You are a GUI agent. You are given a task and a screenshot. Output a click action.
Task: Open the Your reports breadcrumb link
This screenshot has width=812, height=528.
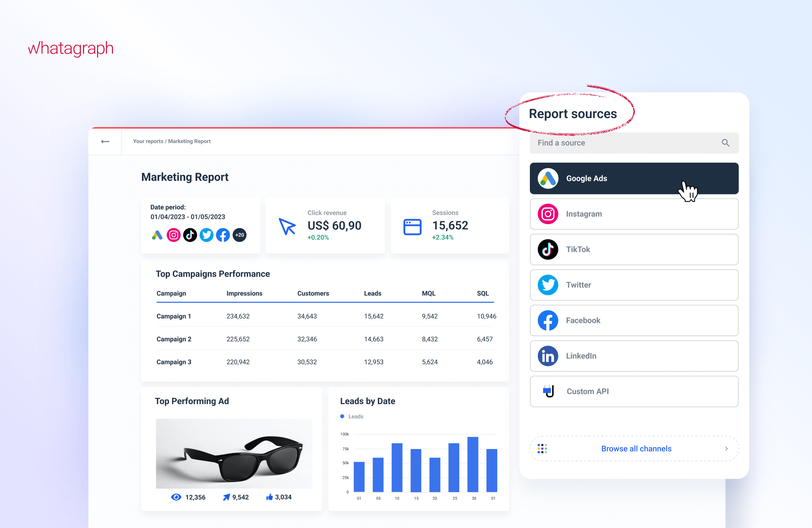(x=148, y=141)
